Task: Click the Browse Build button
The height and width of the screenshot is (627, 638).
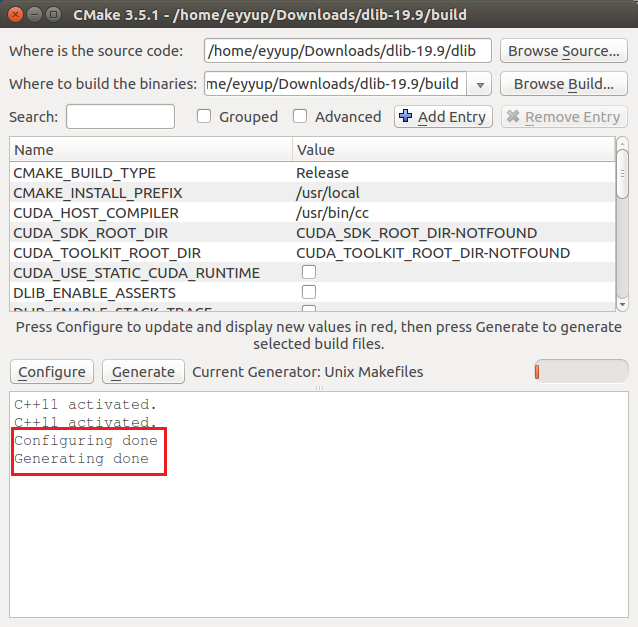Action: click(x=564, y=84)
